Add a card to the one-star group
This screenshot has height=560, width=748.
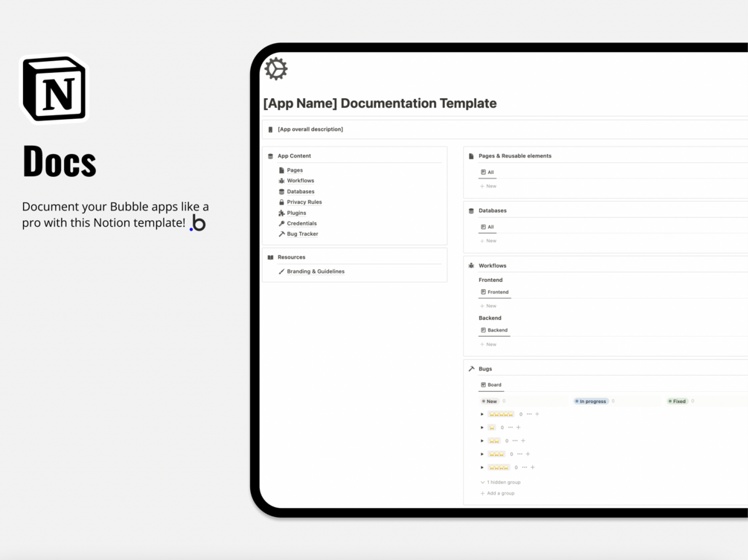tap(519, 428)
